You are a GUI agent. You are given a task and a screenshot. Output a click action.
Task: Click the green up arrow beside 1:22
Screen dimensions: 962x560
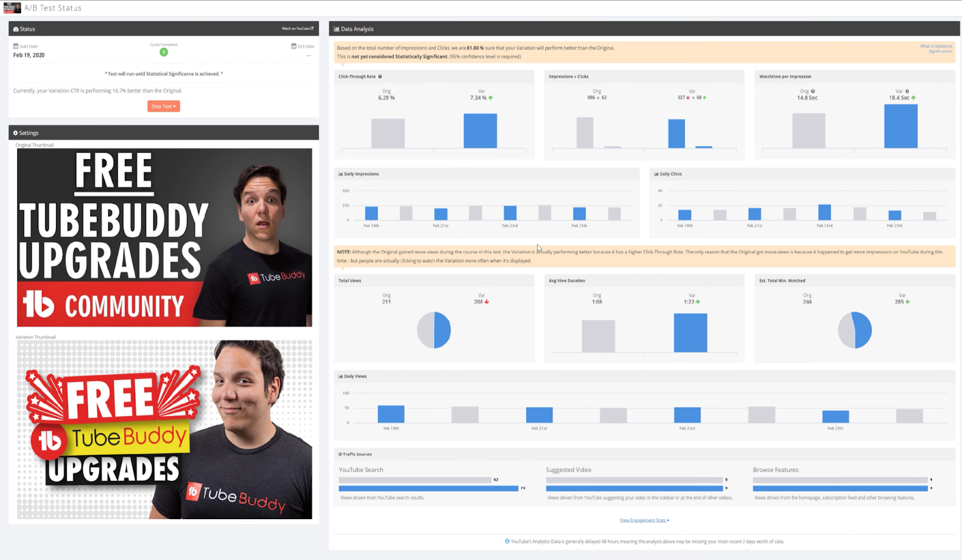coord(697,302)
